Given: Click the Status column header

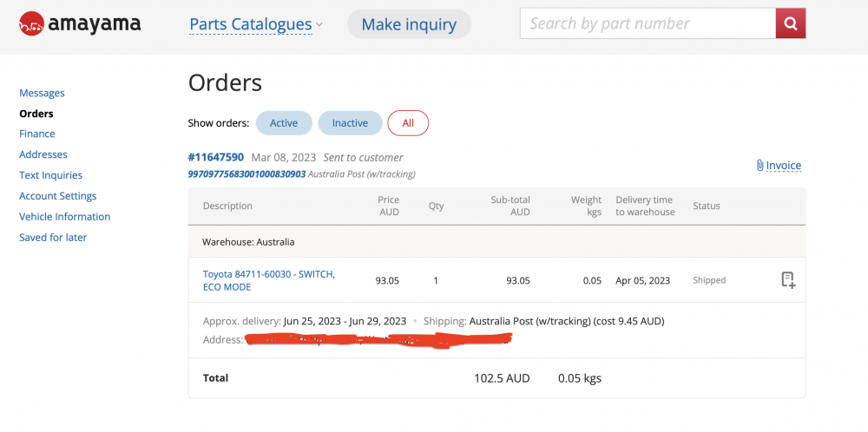Looking at the screenshot, I should 707,206.
